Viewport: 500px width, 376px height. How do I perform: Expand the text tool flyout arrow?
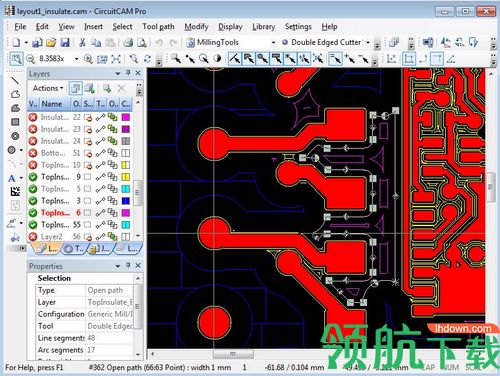[21, 178]
